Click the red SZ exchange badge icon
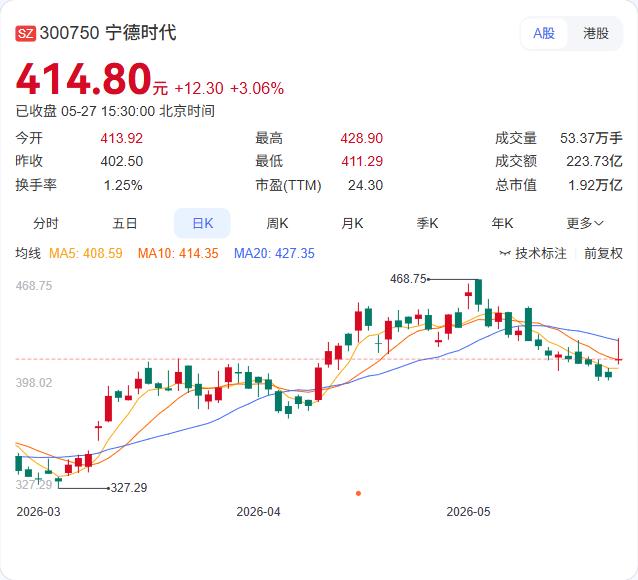The image size is (638, 580). tap(26, 33)
